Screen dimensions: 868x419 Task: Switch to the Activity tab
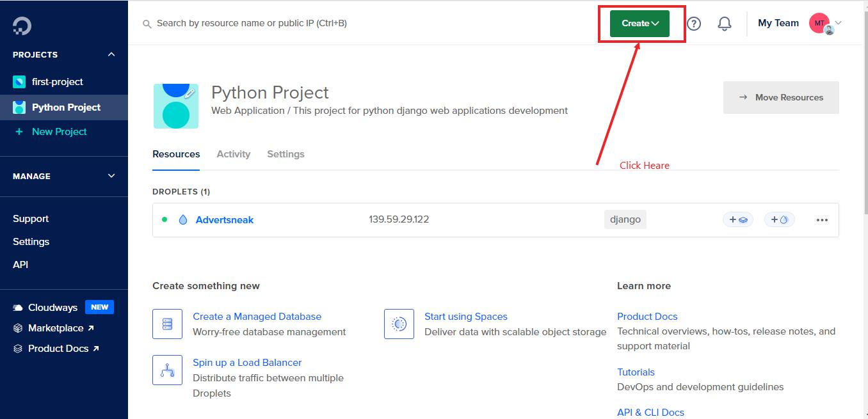234,154
